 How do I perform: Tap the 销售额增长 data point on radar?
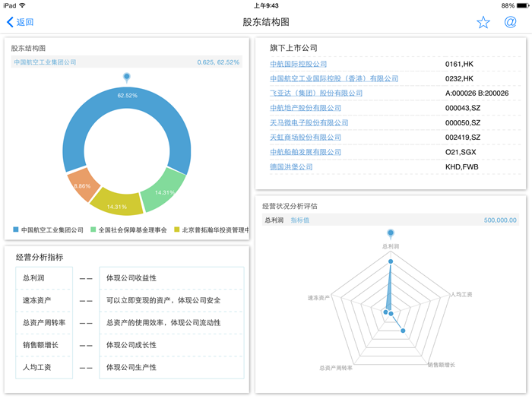pyautogui.click(x=403, y=331)
